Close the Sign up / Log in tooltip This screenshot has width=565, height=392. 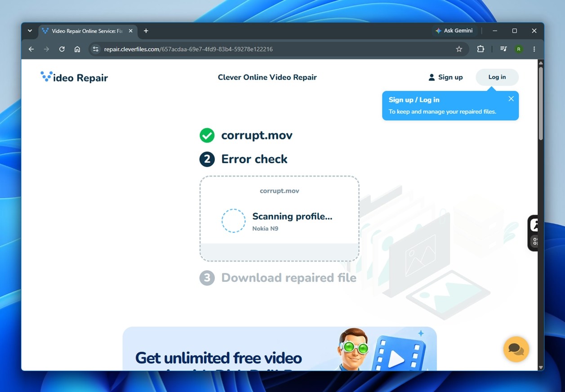pyautogui.click(x=511, y=99)
